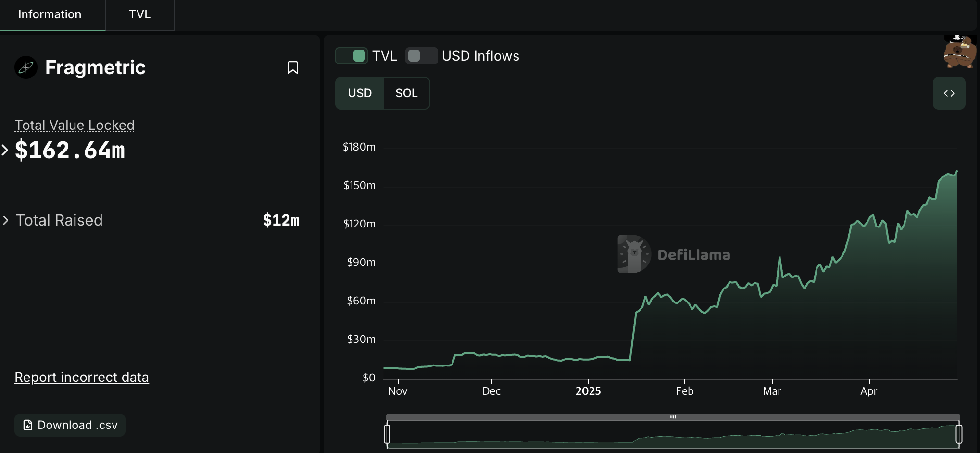Viewport: 980px width, 453px height.
Task: Click the Apr x-axis label
Action: (869, 391)
